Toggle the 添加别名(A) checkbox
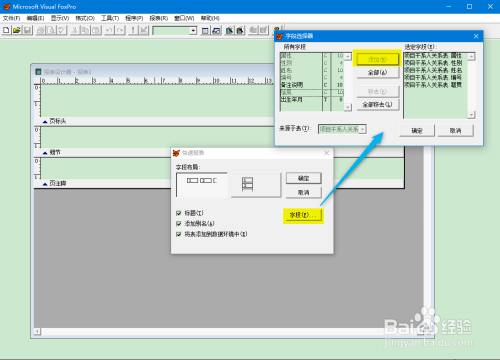 (179, 223)
